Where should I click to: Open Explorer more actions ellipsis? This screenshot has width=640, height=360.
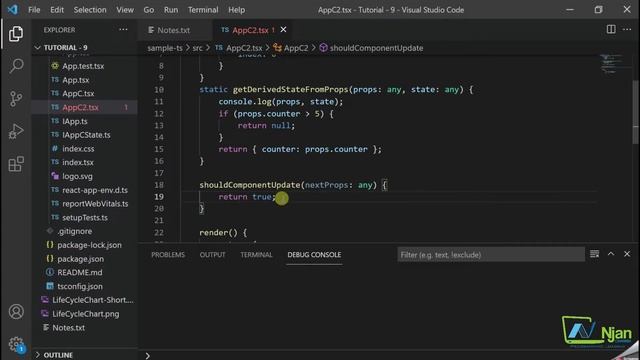click(x=123, y=30)
